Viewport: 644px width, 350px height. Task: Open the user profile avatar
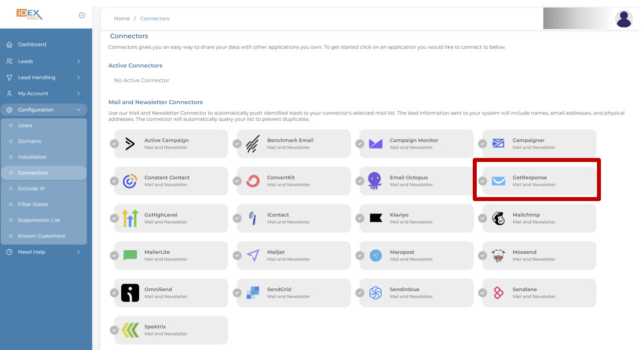pyautogui.click(x=623, y=19)
